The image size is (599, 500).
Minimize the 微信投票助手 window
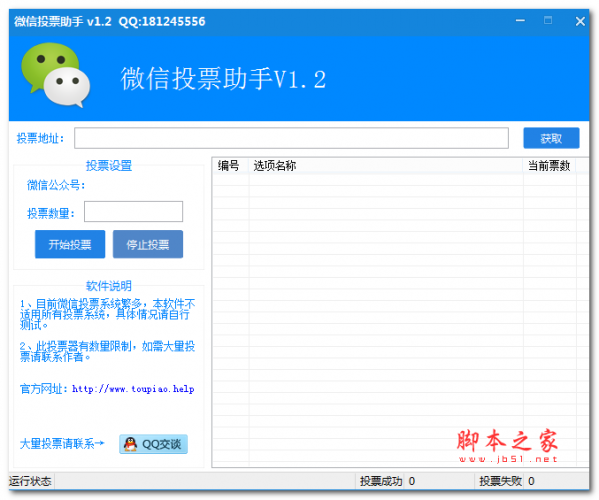[520, 21]
